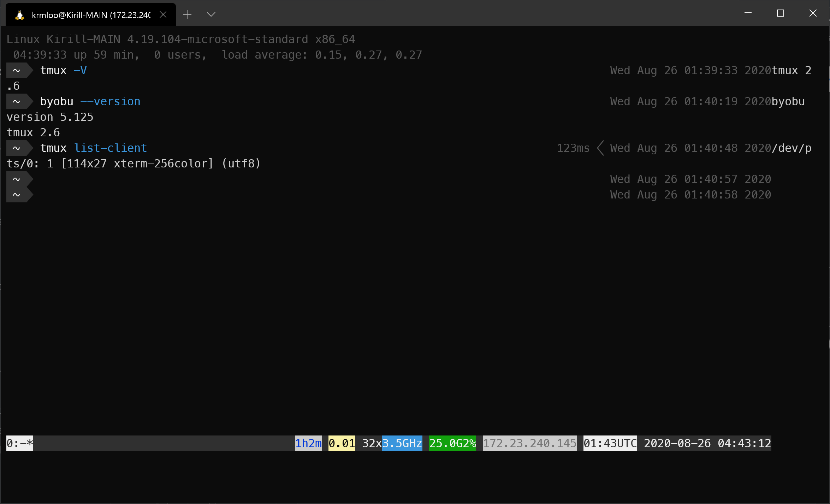Click the Linux penguin icon on the terminal tab

tap(19, 14)
